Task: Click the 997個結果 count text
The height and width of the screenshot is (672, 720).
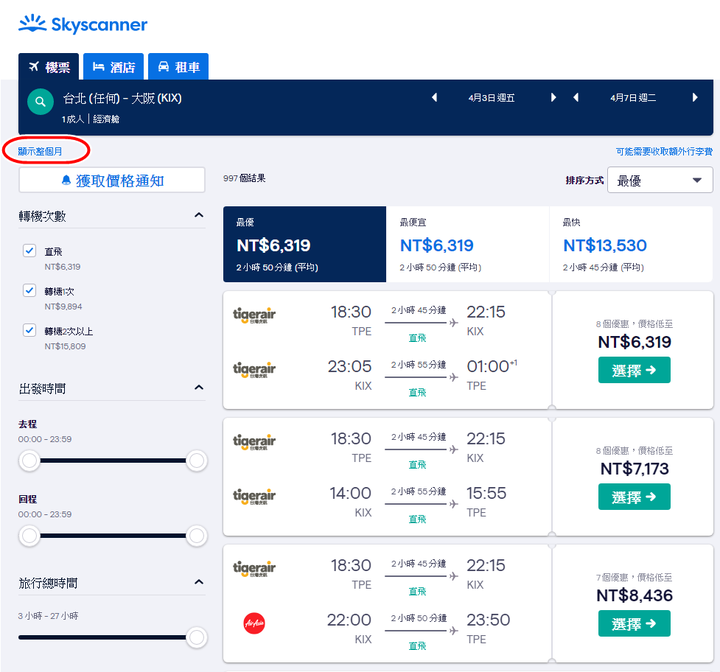Action: click(244, 178)
